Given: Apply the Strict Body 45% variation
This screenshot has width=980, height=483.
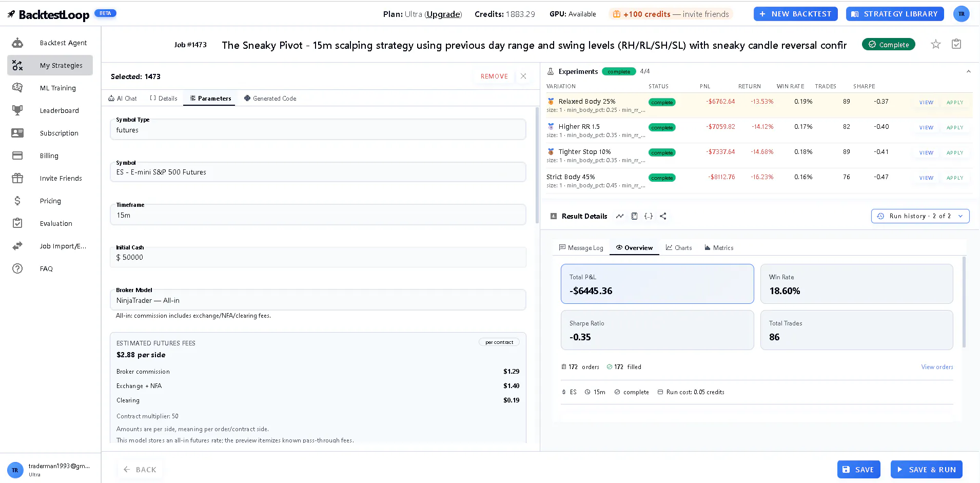Looking at the screenshot, I should 955,178.
